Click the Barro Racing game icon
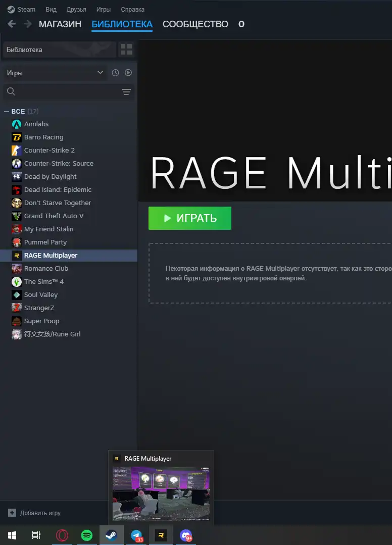Screen dimensions: 392x545 tap(16, 137)
